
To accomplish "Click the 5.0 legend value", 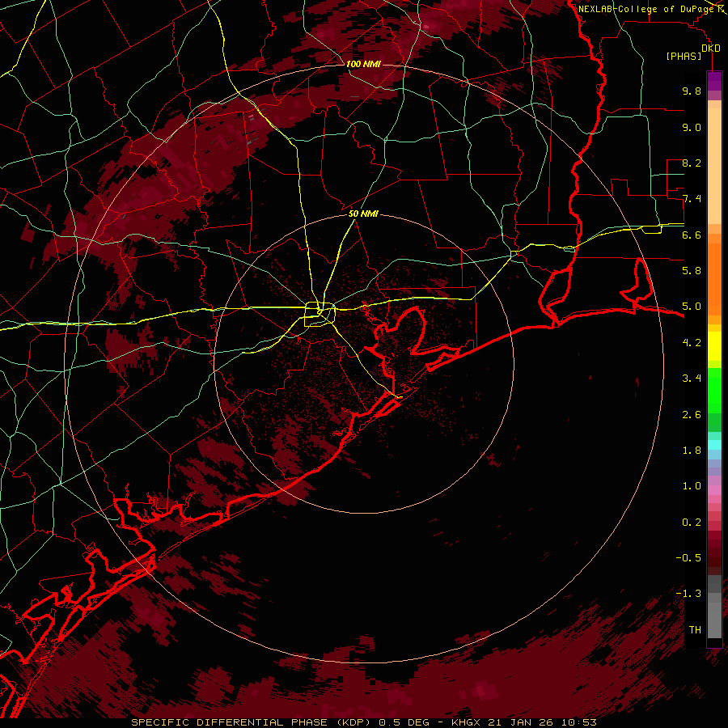I will (692, 307).
